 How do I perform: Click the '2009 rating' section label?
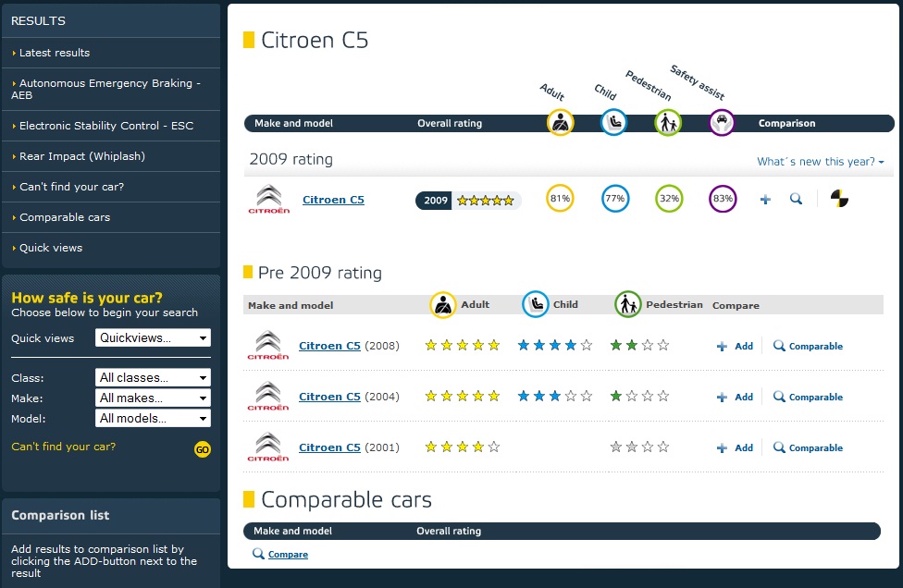pyautogui.click(x=291, y=159)
